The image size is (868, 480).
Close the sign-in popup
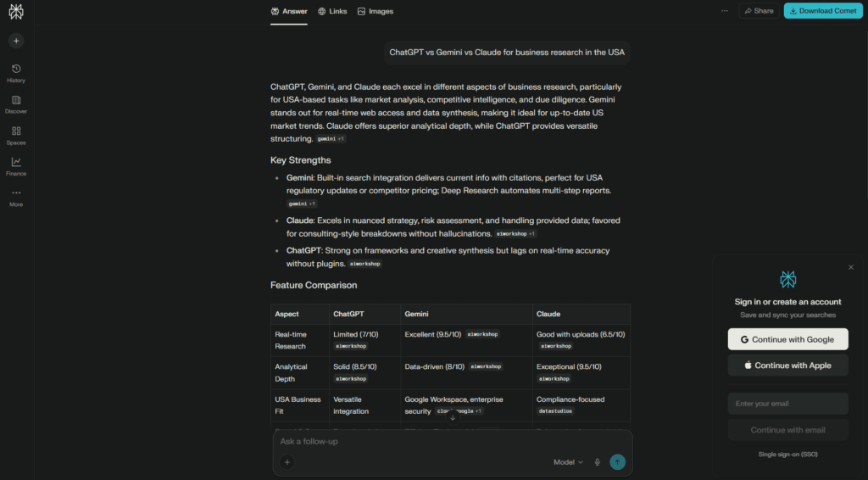851,267
